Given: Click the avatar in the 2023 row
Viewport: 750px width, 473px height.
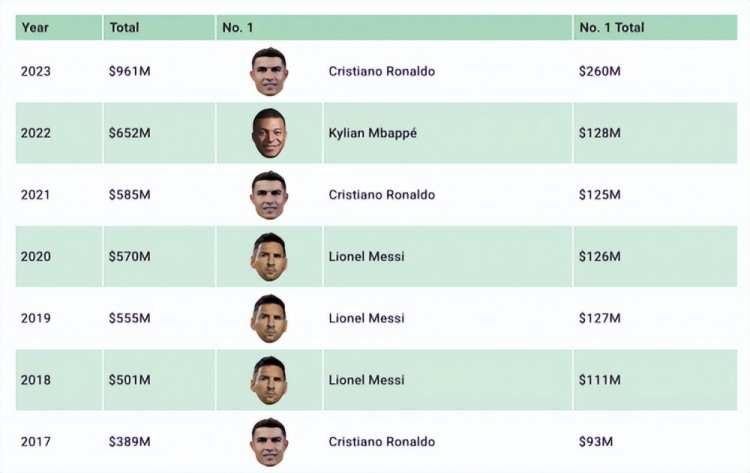Looking at the screenshot, I should click(x=269, y=72).
